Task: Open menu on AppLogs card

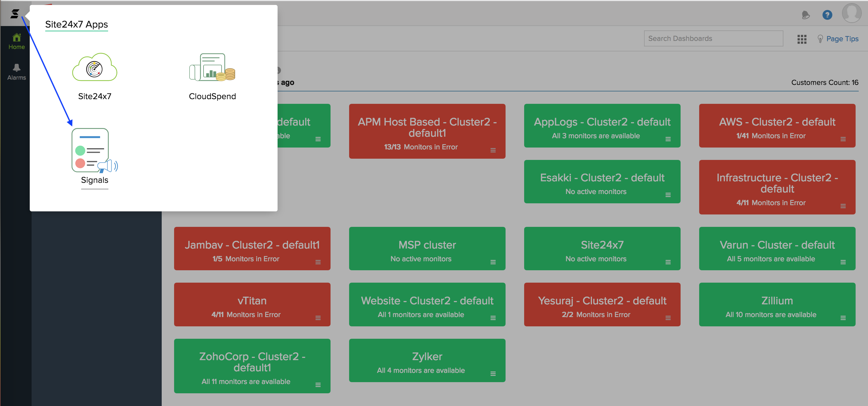Action: click(668, 139)
